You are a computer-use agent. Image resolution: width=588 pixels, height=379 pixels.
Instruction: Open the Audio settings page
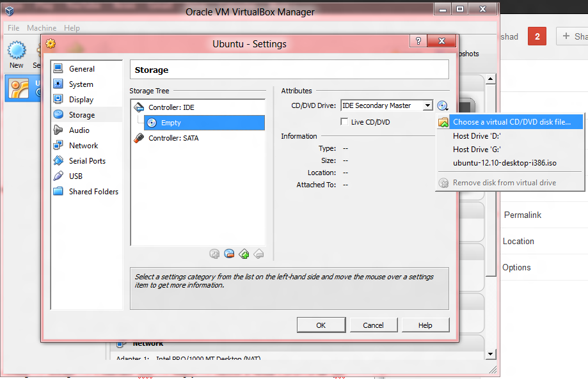pyautogui.click(x=79, y=130)
